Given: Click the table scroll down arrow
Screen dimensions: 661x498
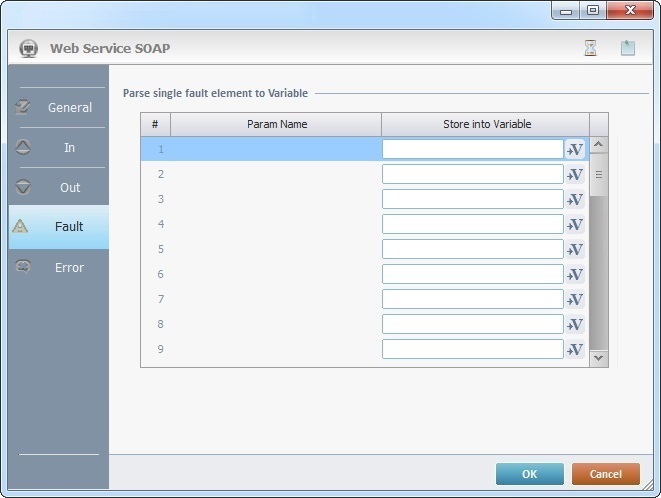Looking at the screenshot, I should click(x=599, y=357).
